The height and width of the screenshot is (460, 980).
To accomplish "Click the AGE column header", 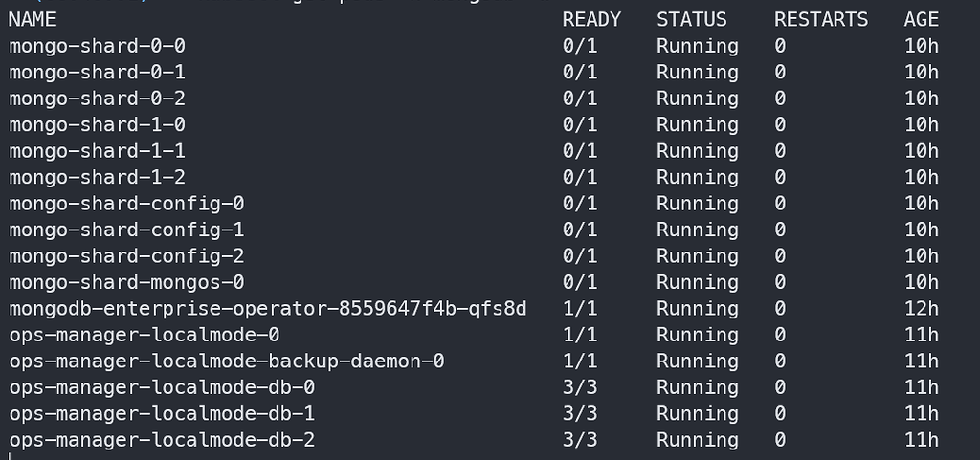I will point(922,19).
